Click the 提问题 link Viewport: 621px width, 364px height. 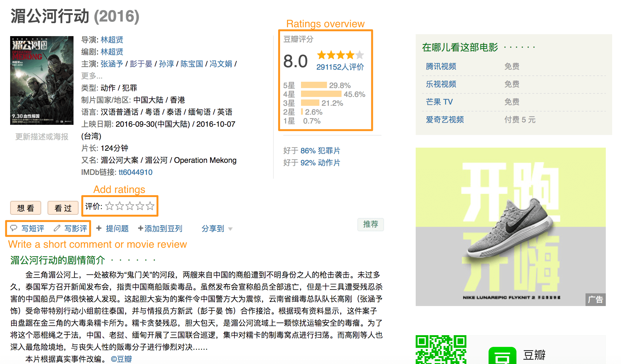pyautogui.click(x=117, y=228)
